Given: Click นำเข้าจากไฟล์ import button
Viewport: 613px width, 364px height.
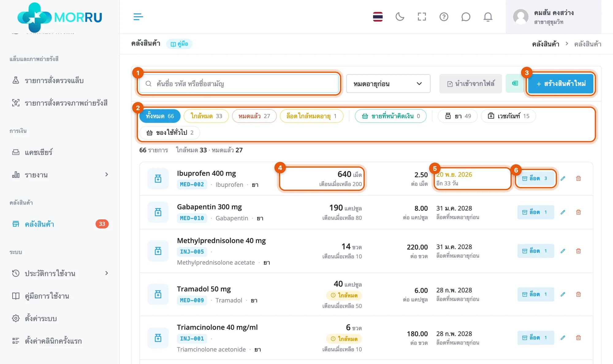Looking at the screenshot, I should tap(470, 84).
